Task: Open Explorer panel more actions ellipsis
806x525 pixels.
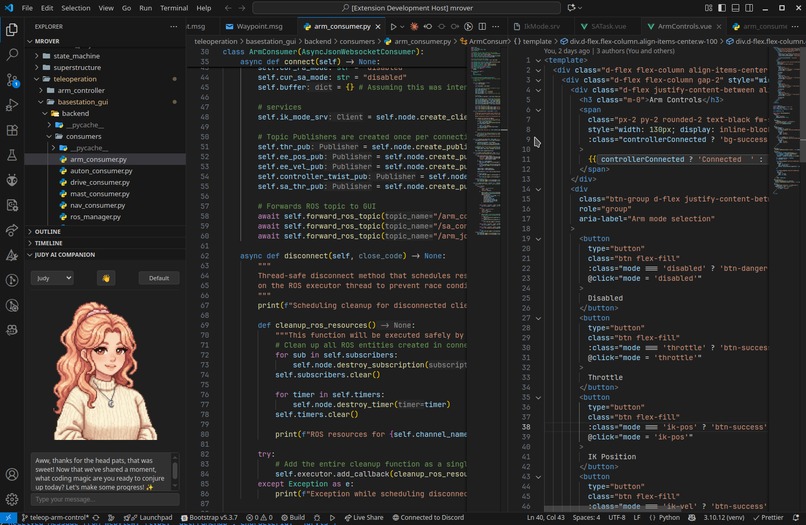Action: 174,26
